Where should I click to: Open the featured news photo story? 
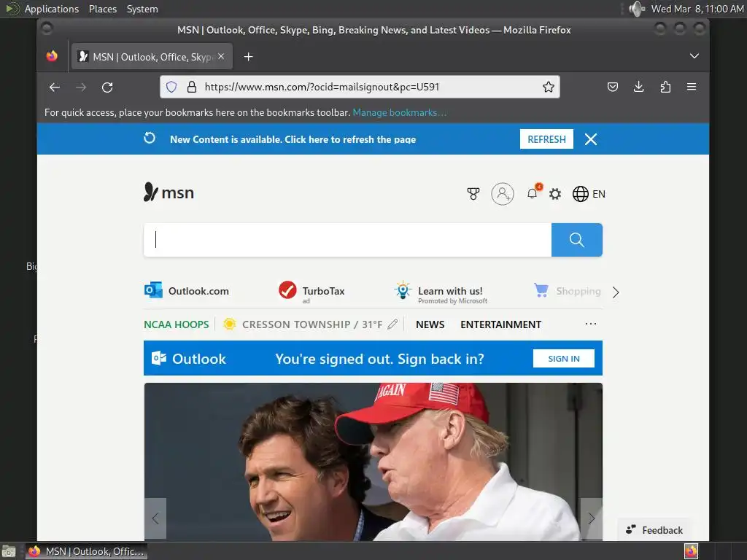click(x=373, y=462)
